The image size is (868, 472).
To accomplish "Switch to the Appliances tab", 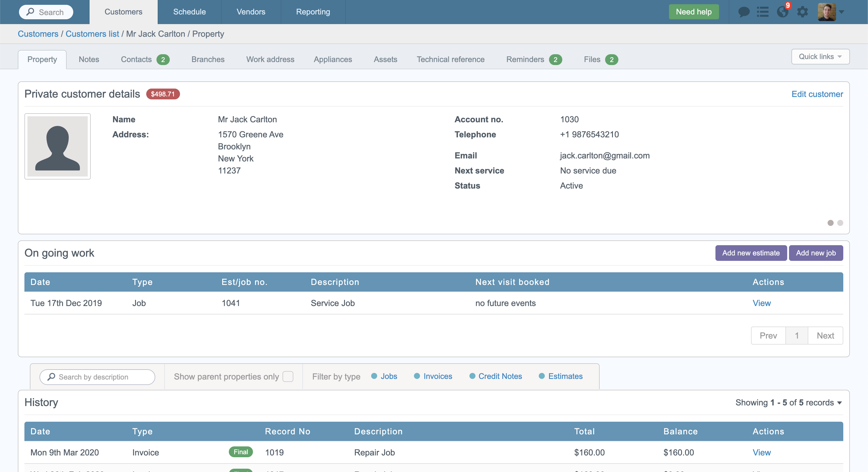I will 333,59.
